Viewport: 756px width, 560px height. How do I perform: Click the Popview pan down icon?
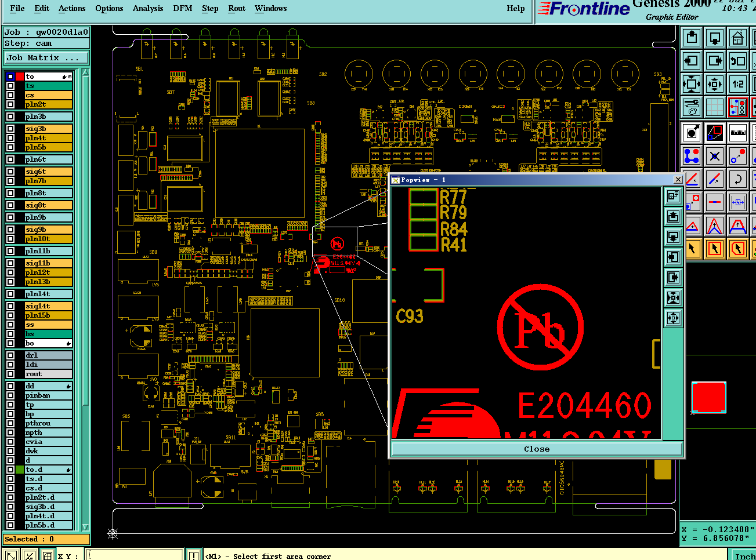point(673,237)
